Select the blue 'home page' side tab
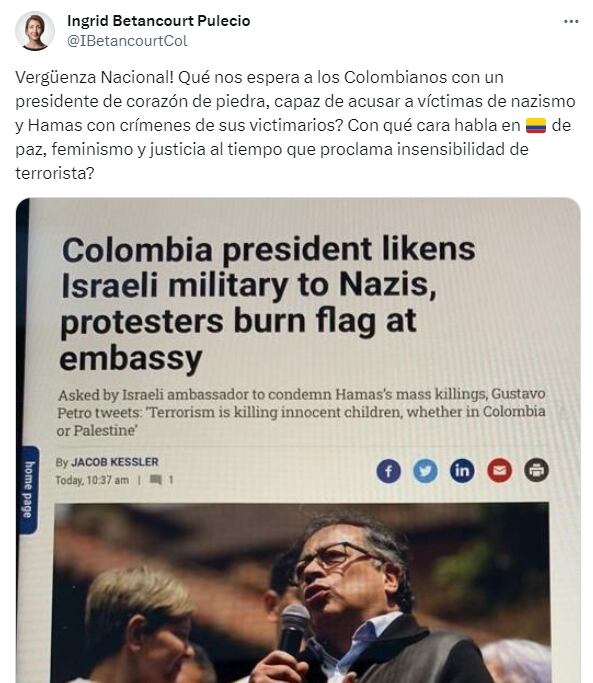Viewport: 593px width, 683px height. 28,489
